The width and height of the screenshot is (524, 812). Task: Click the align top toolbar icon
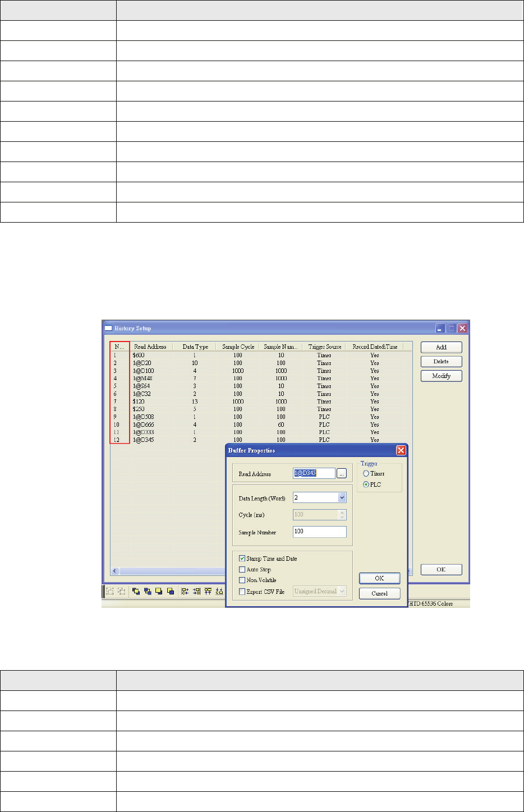pos(208,591)
